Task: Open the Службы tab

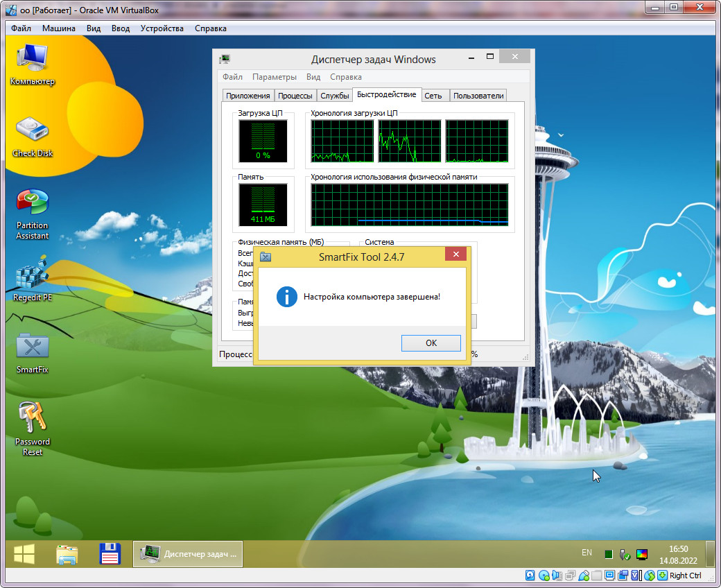Action: point(335,96)
